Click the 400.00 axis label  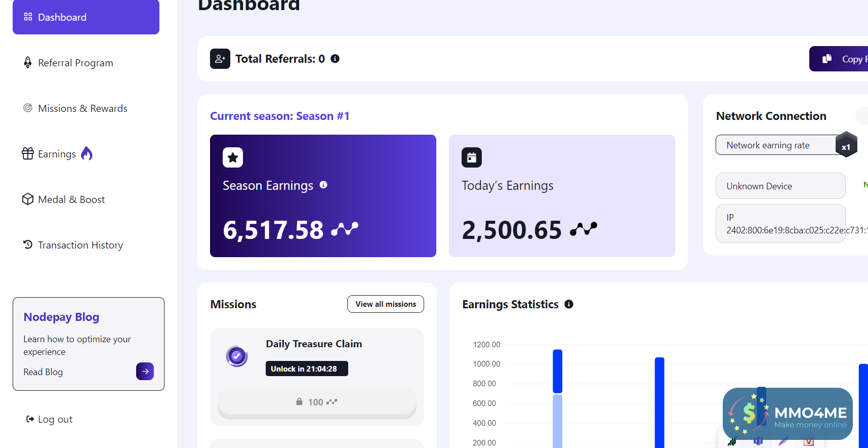point(484,423)
